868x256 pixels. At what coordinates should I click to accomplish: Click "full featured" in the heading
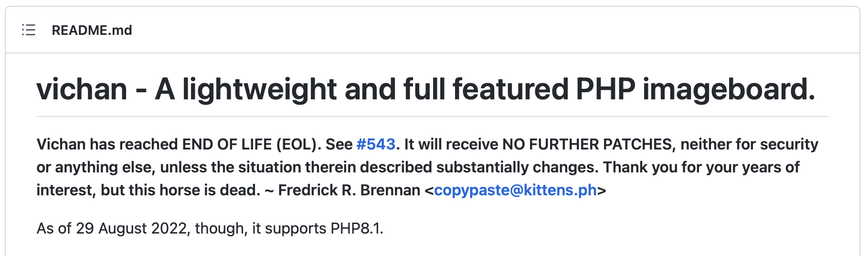click(486, 89)
